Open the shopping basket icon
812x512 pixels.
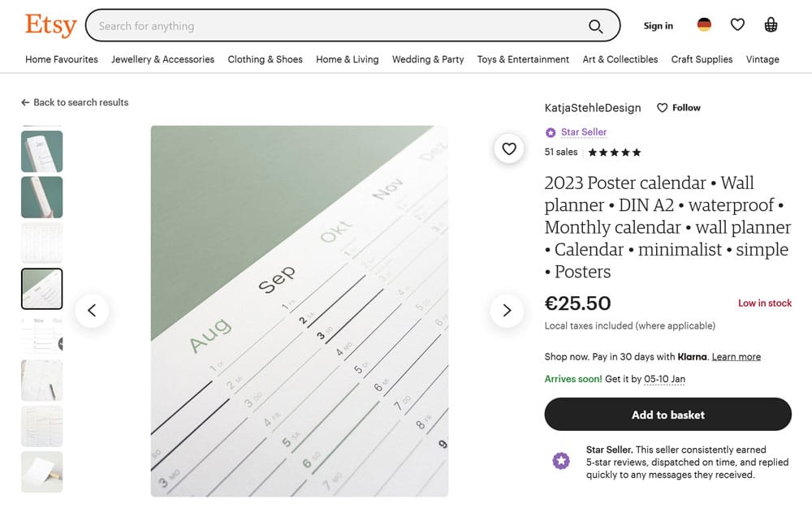[771, 25]
